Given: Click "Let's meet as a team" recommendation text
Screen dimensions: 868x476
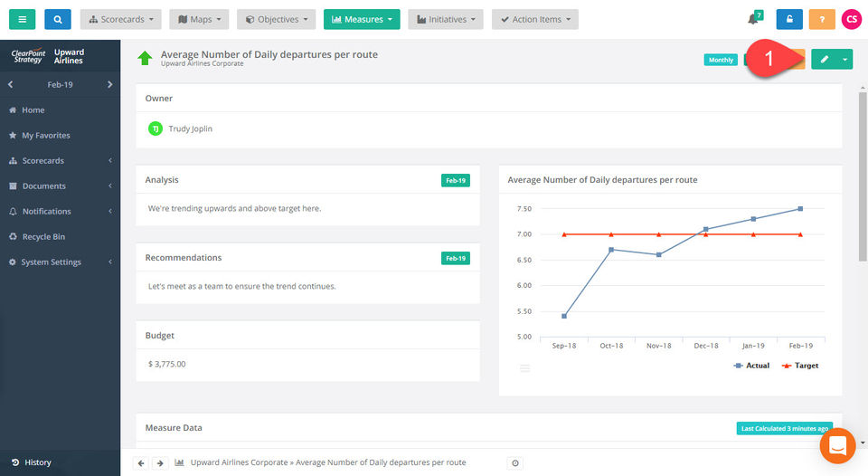Looking at the screenshot, I should [242, 287].
